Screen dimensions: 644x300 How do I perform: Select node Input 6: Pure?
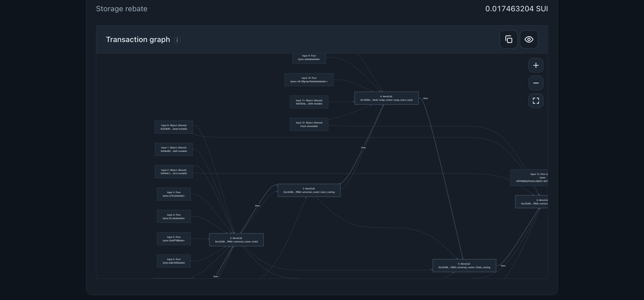pyautogui.click(x=174, y=261)
